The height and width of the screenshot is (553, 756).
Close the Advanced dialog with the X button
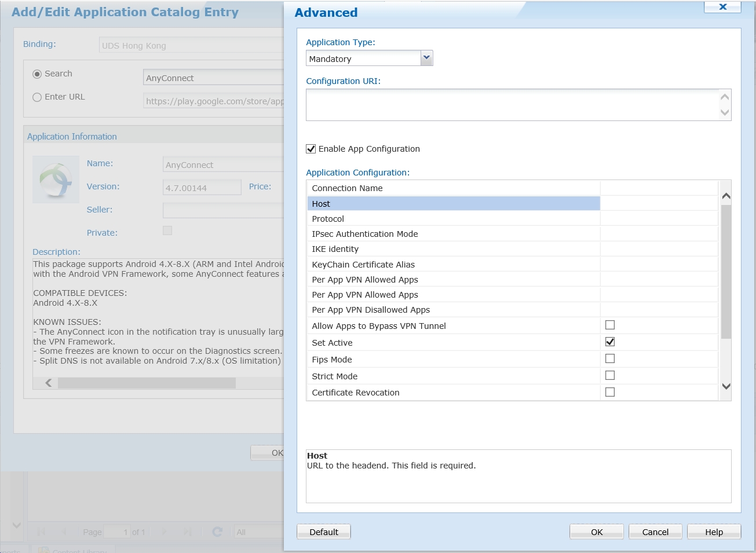722,7
